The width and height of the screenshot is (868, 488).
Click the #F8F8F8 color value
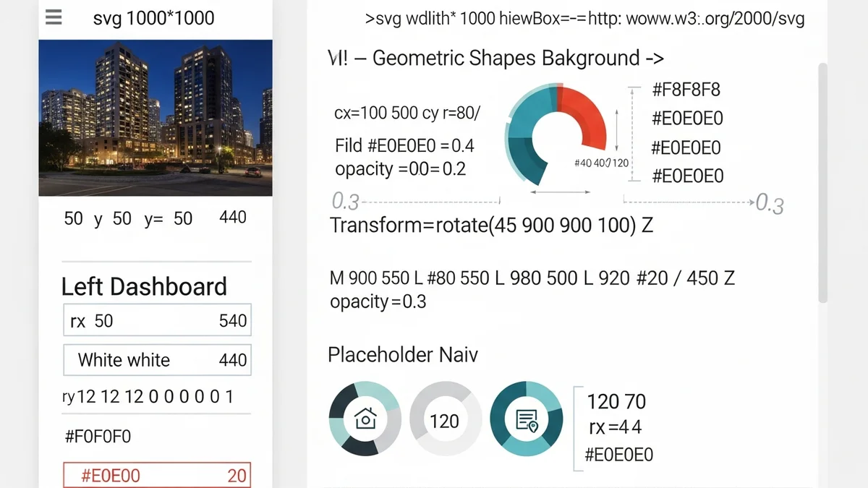(x=686, y=90)
